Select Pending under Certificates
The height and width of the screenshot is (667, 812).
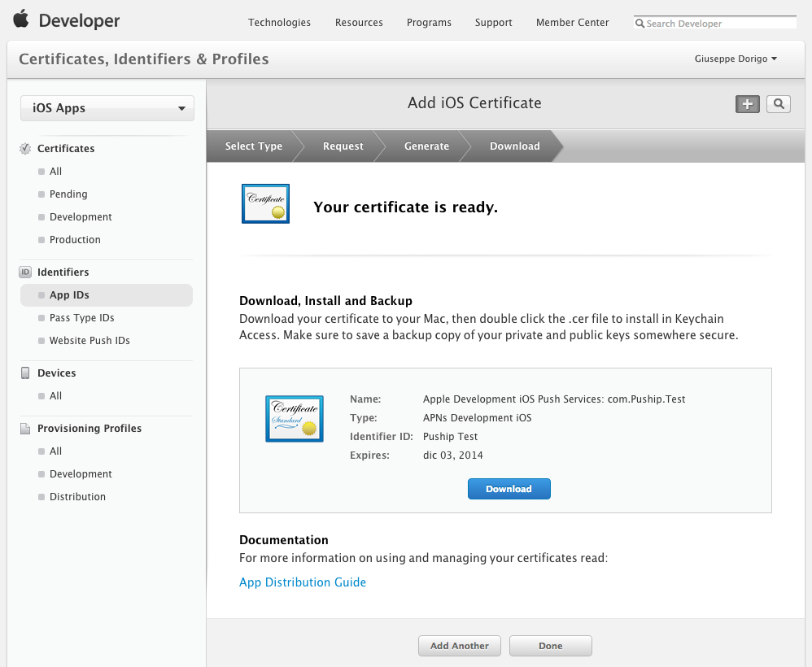coord(68,194)
